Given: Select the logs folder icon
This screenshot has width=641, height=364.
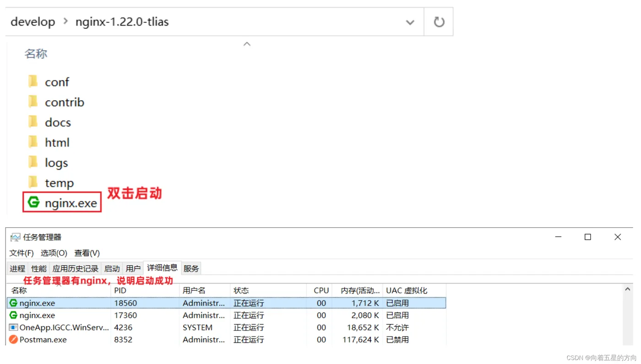Looking at the screenshot, I should 33,162.
